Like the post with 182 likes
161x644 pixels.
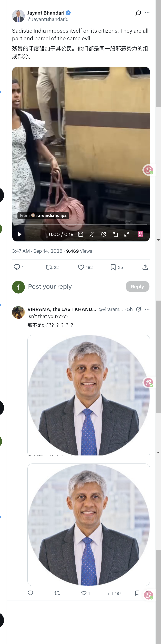click(x=85, y=267)
